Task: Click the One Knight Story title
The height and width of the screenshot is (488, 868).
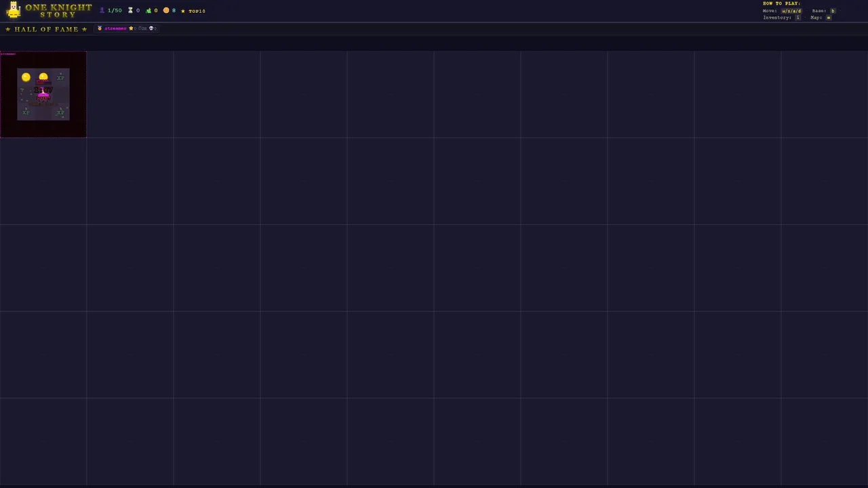Action: click(x=58, y=11)
